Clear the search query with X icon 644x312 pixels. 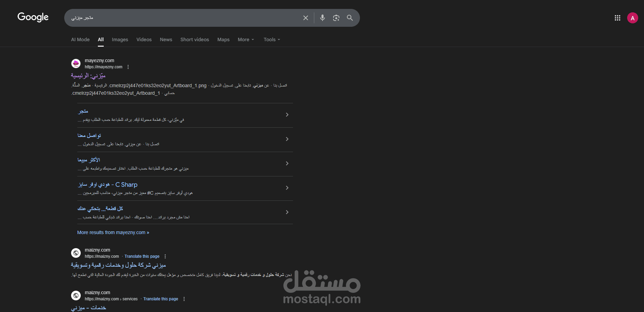[x=306, y=18]
